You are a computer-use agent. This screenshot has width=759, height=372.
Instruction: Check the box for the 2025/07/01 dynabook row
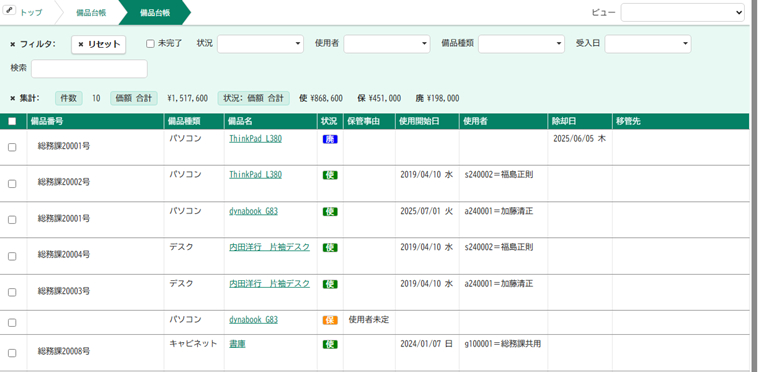(12, 220)
